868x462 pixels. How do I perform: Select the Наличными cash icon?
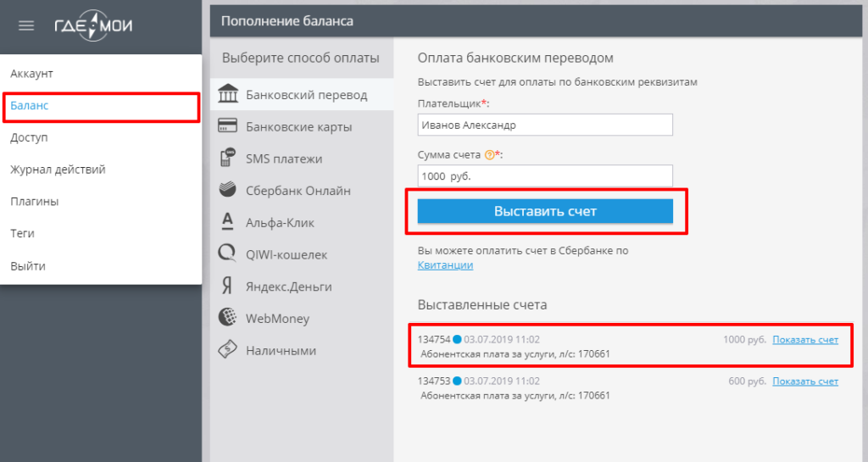pos(227,349)
